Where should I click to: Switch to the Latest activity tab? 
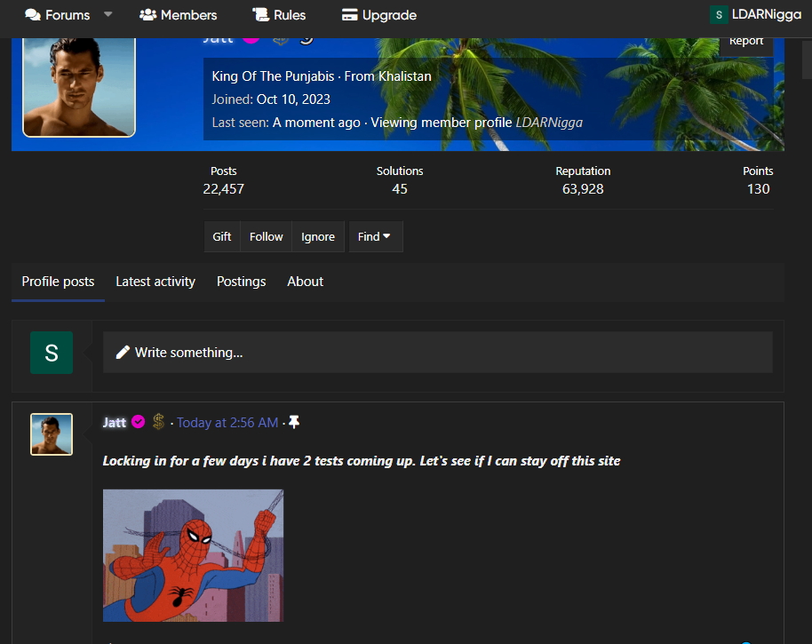pyautogui.click(x=155, y=282)
